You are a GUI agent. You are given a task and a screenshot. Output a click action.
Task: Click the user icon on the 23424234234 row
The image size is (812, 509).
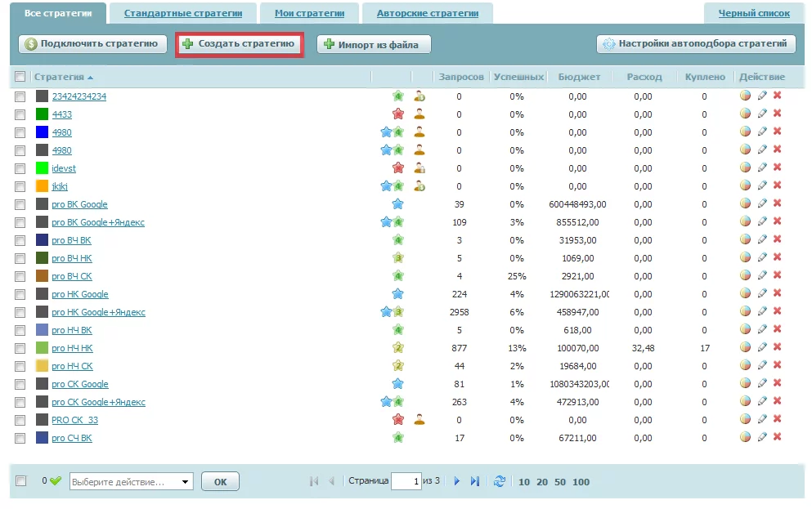[419, 96]
